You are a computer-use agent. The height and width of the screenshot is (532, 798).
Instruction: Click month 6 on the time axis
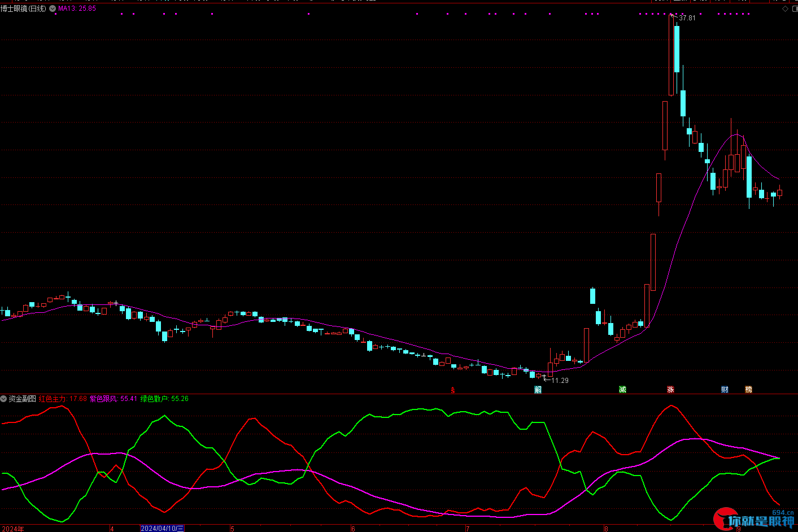click(353, 529)
